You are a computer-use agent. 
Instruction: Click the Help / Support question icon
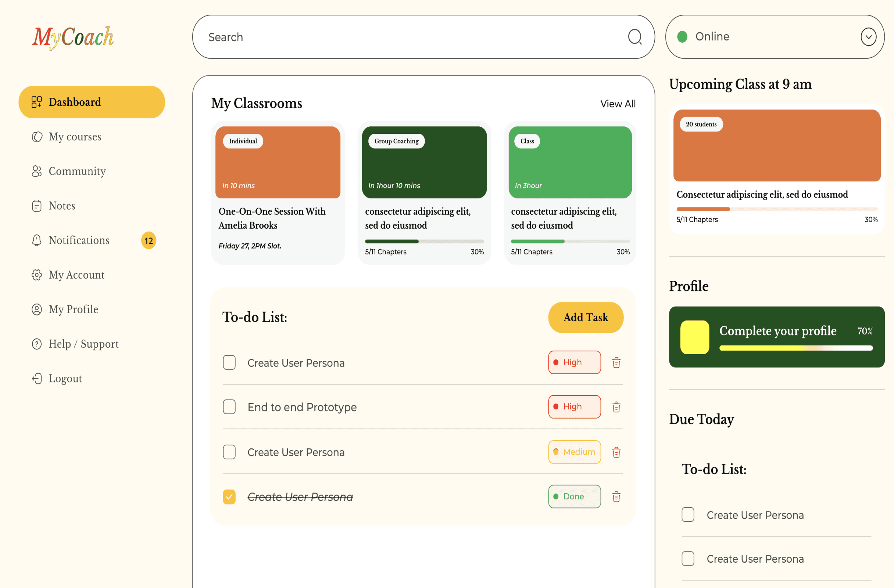[x=36, y=344]
